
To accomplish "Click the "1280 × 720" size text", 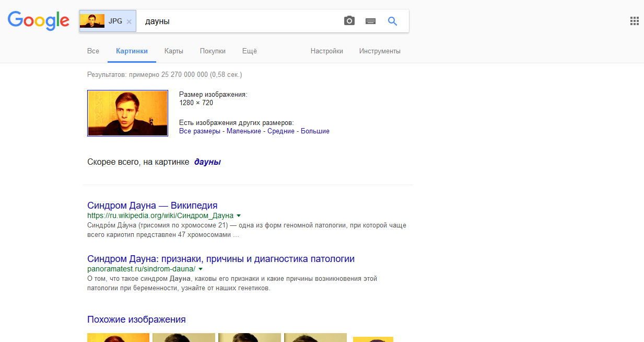I will (196, 103).
